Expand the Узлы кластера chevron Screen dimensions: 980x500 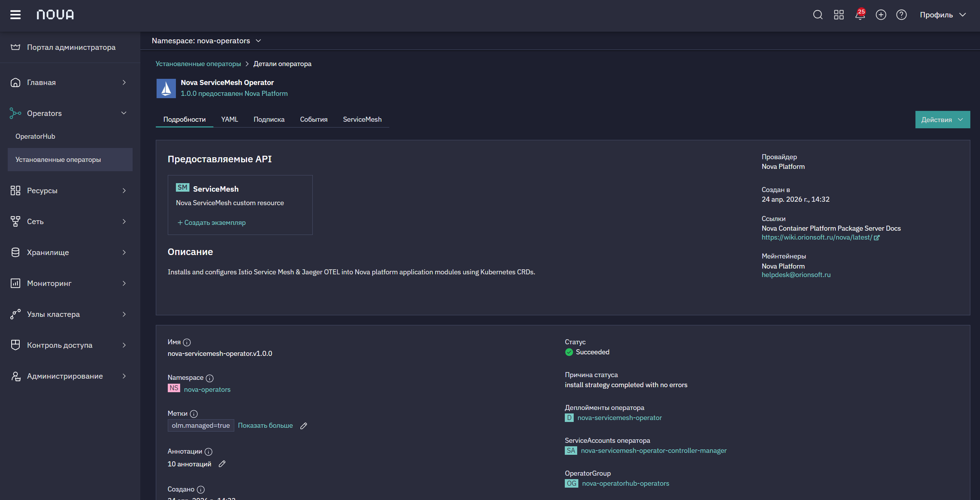click(124, 314)
